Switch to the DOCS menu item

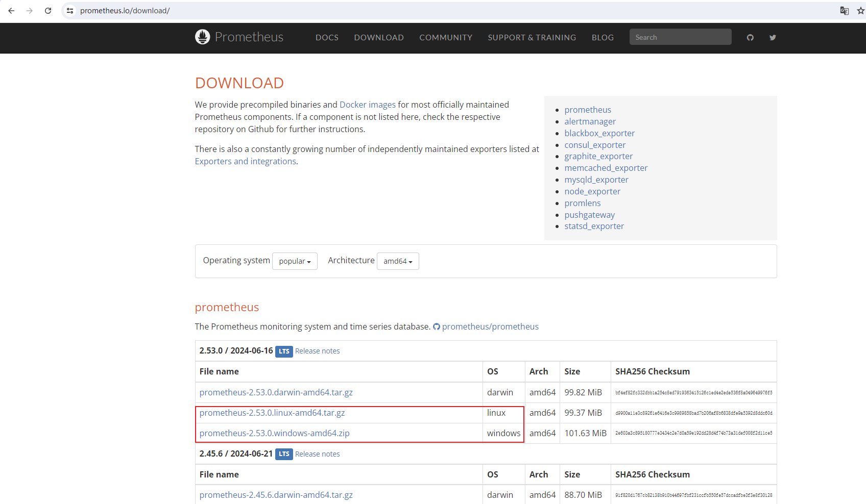[x=327, y=37]
